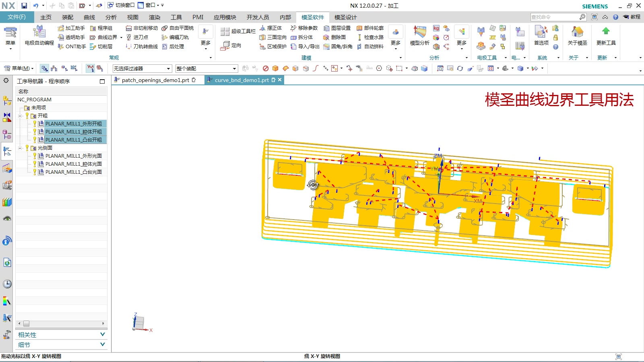
Task: Open 加工助手 machining assistant tool
Action: click(x=71, y=28)
